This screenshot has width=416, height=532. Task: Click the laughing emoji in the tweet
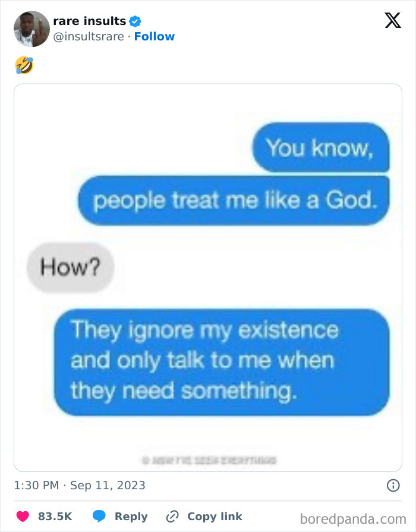click(24, 65)
